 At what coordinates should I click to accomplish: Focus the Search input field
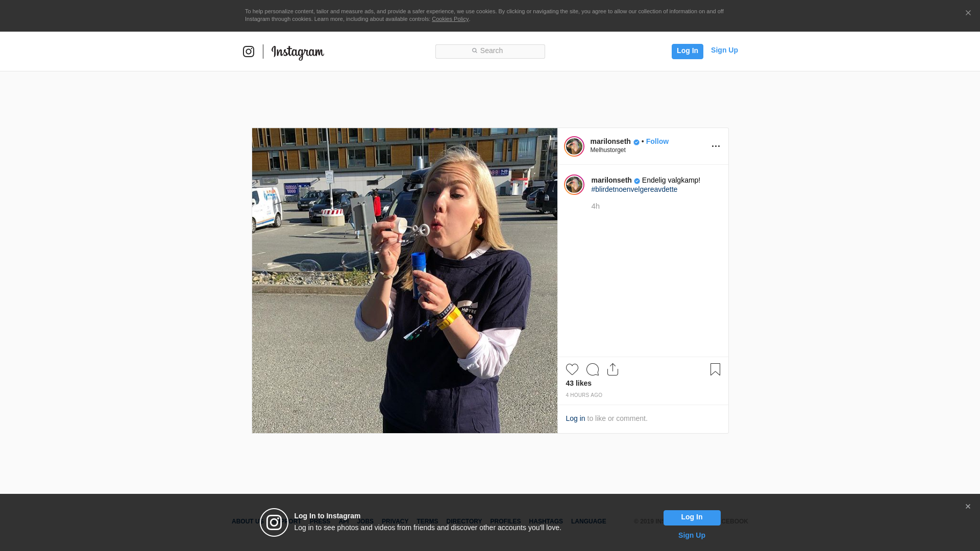pyautogui.click(x=490, y=52)
